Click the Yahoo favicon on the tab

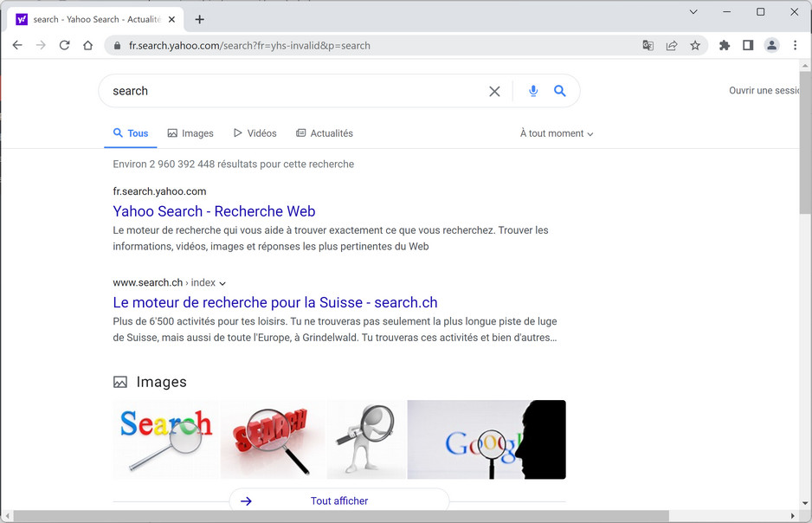[22, 20]
